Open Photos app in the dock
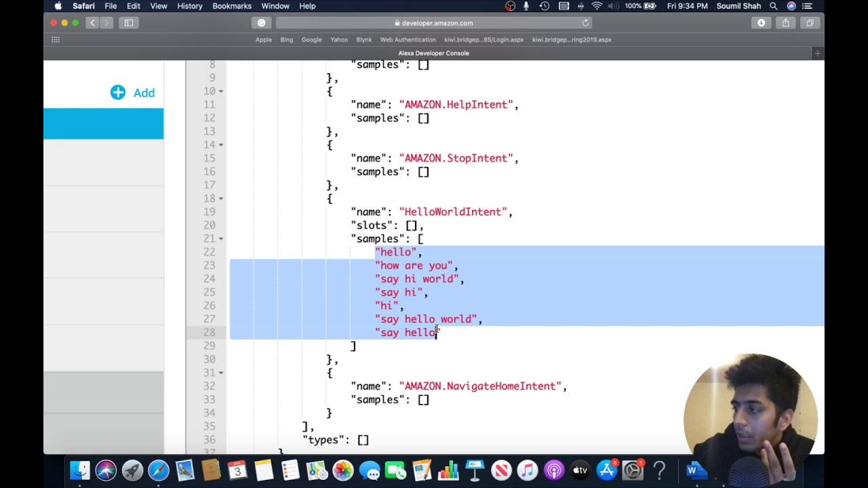The width and height of the screenshot is (868, 488). pos(343,470)
